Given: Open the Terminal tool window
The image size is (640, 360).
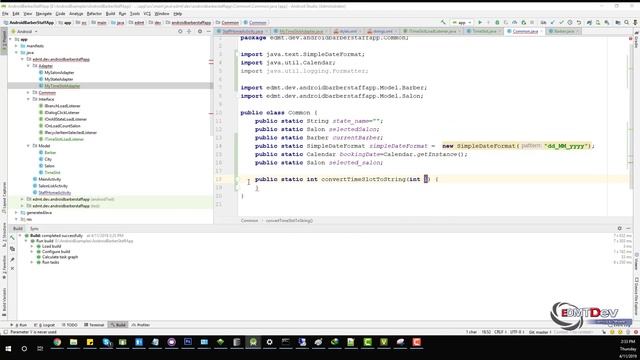Looking at the screenshot, I should 94,325.
